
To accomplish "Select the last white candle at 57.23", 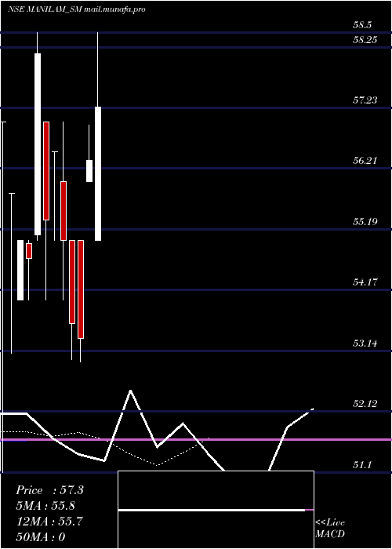I will point(98,173).
